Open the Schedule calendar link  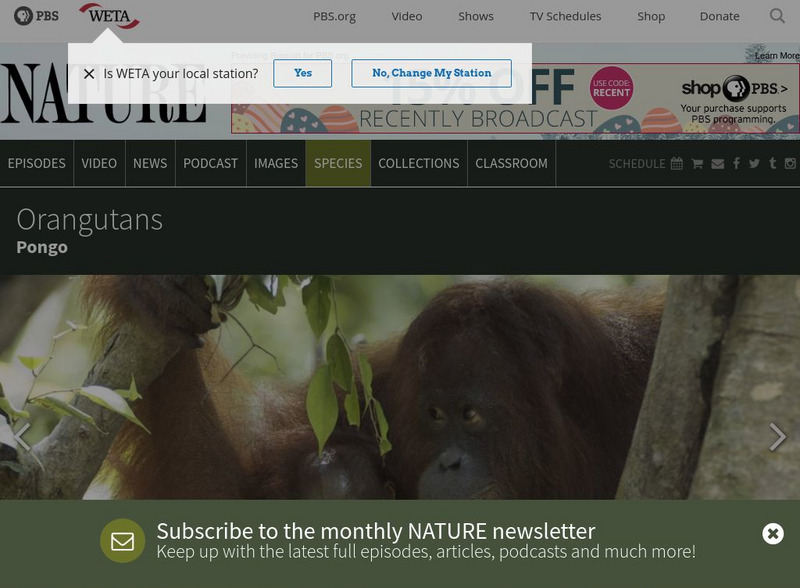(645, 164)
